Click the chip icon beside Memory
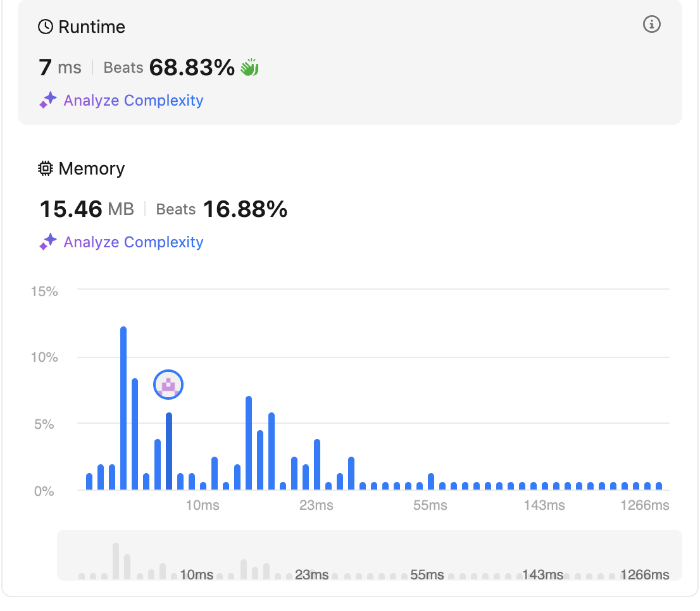The image size is (700, 611). [x=46, y=168]
